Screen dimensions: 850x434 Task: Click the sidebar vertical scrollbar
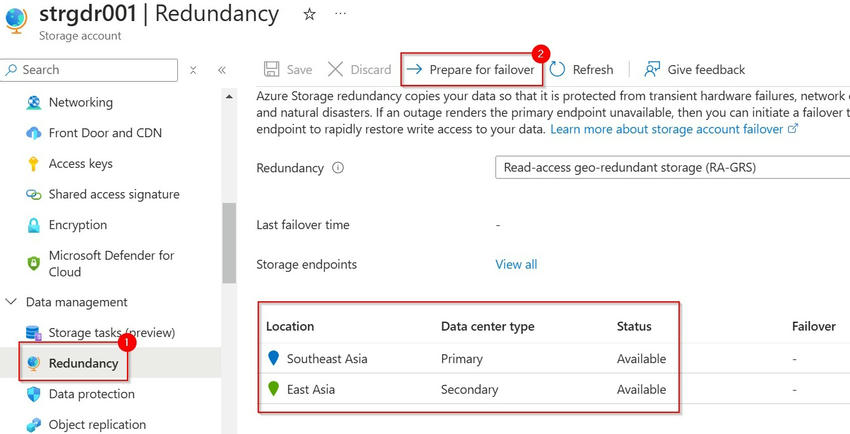click(229, 240)
